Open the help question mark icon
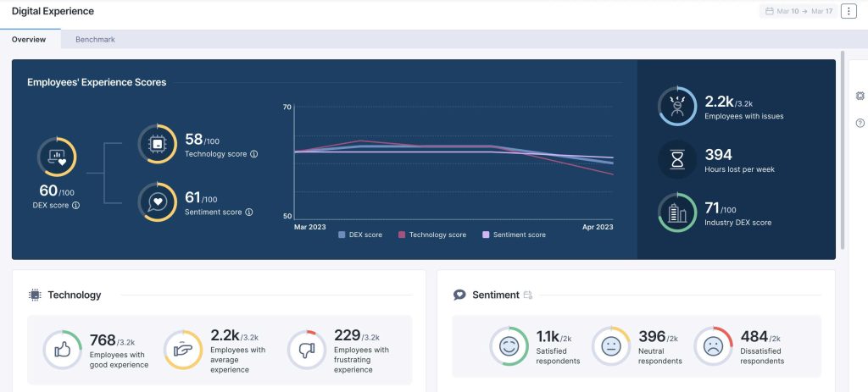Screen dimensions: 868x392 tap(860, 123)
